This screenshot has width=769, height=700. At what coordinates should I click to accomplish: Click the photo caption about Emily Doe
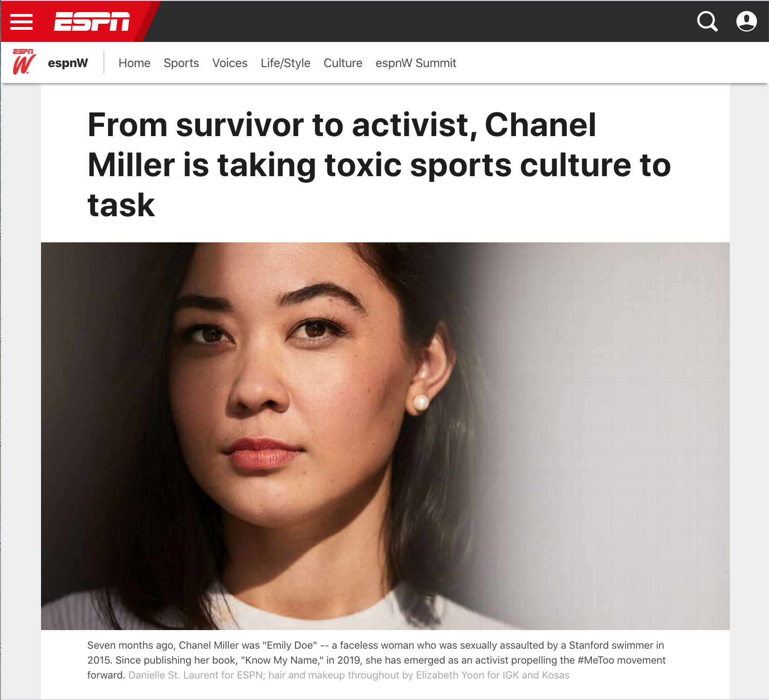pos(376,660)
